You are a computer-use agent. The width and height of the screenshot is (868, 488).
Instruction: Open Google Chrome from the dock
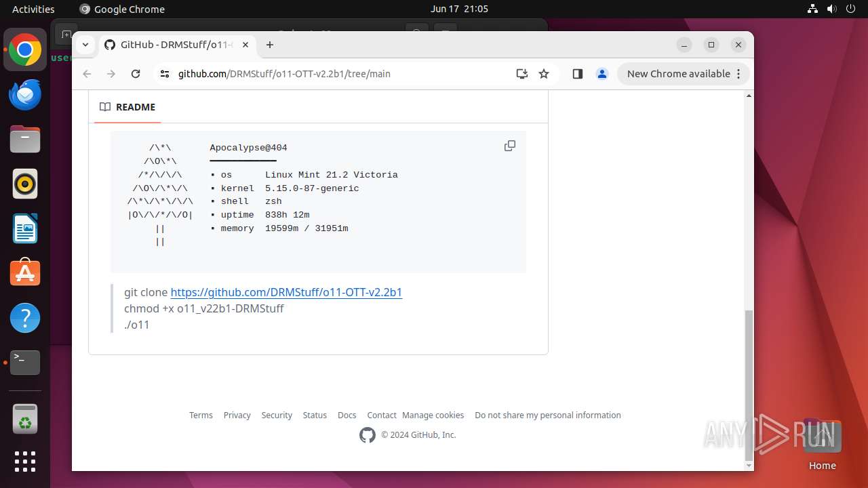click(25, 50)
